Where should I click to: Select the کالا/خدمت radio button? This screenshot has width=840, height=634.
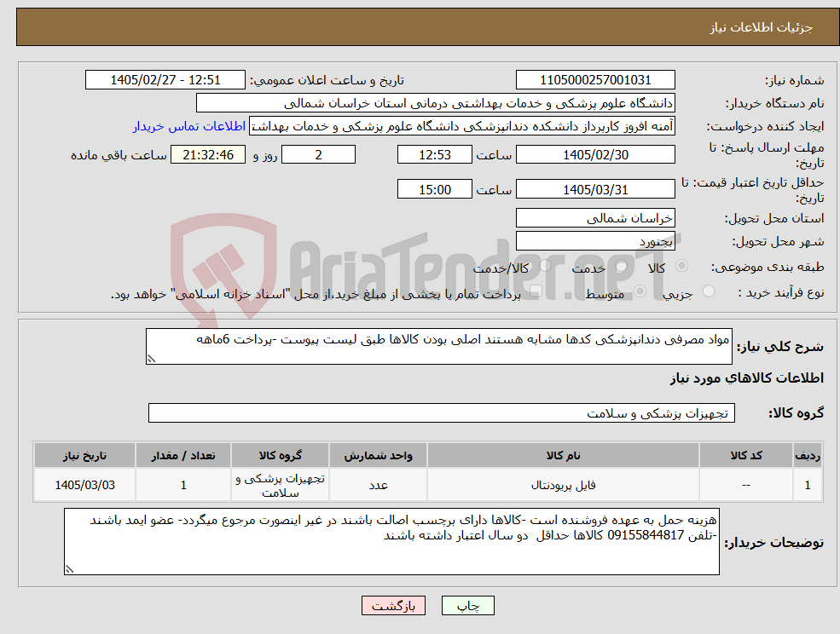coord(545,266)
